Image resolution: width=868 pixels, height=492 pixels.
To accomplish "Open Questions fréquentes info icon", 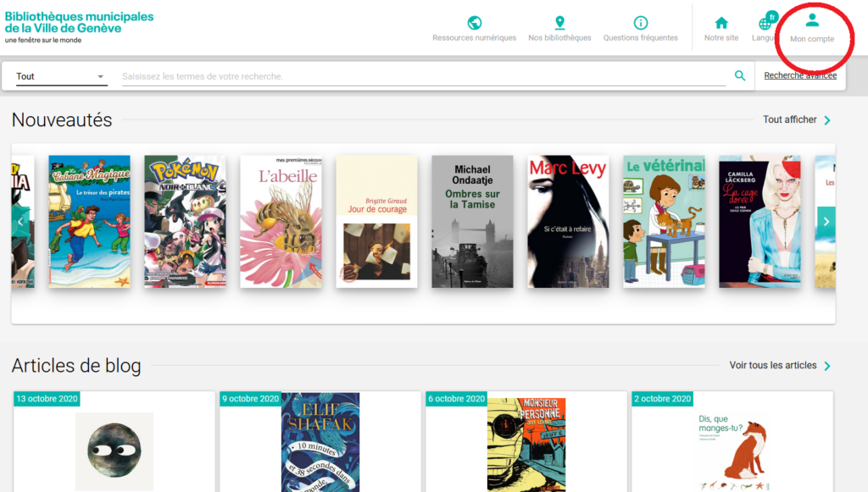I will [x=641, y=23].
